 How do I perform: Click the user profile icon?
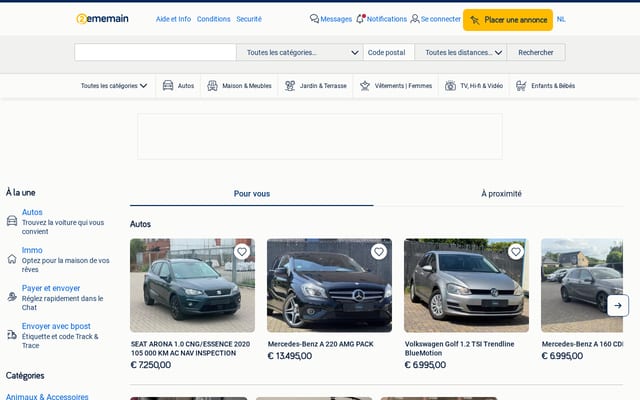coord(415,19)
